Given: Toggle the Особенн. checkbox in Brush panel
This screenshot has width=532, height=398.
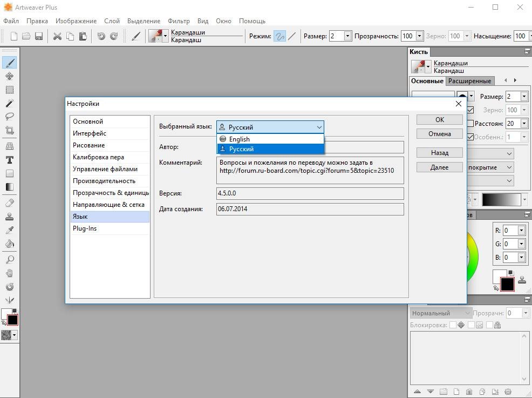Looking at the screenshot, I should pyautogui.click(x=470, y=137).
